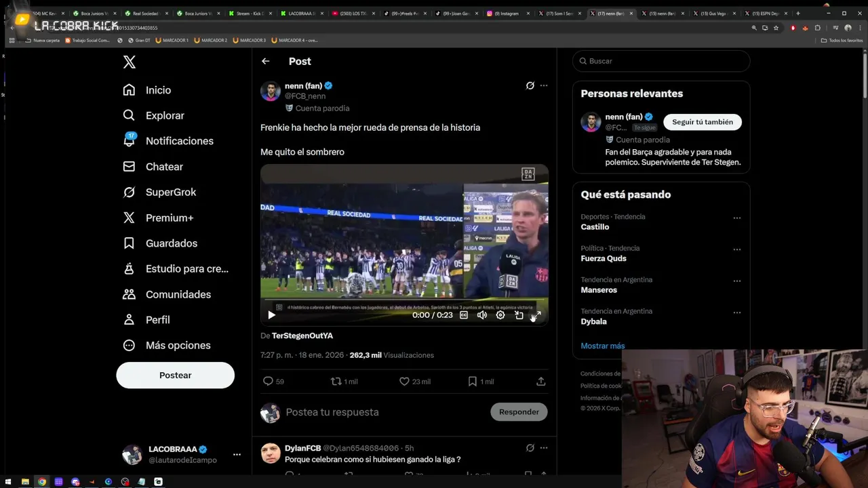868x488 pixels.
Task: Click Mostrar más under trends
Action: [603, 346]
